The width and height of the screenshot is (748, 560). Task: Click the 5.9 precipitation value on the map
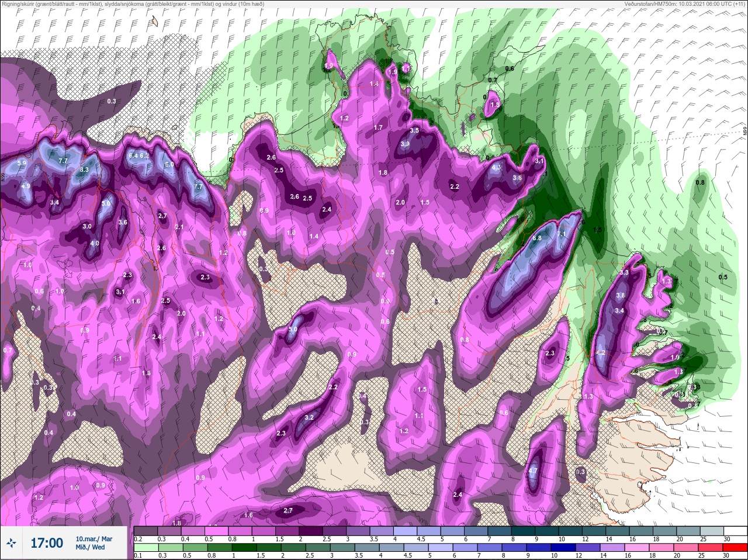(x=22, y=163)
